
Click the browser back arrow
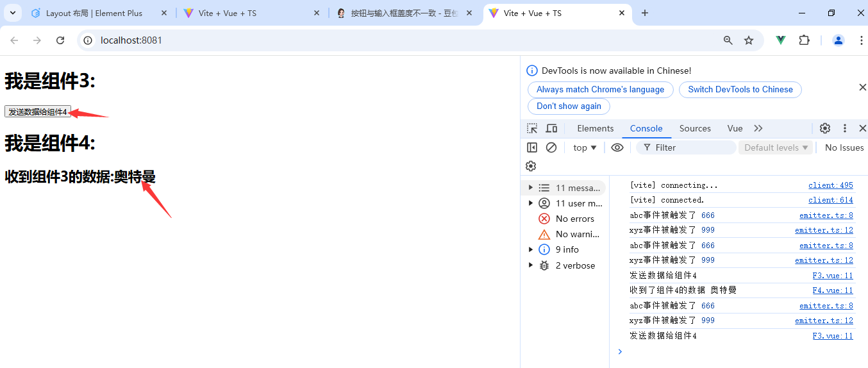pos(14,40)
